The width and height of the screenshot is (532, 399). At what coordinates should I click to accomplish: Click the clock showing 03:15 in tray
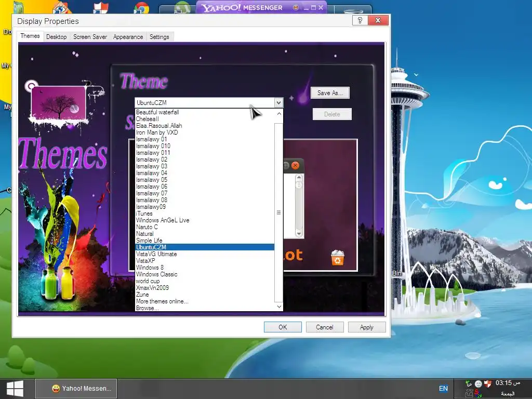507,383
